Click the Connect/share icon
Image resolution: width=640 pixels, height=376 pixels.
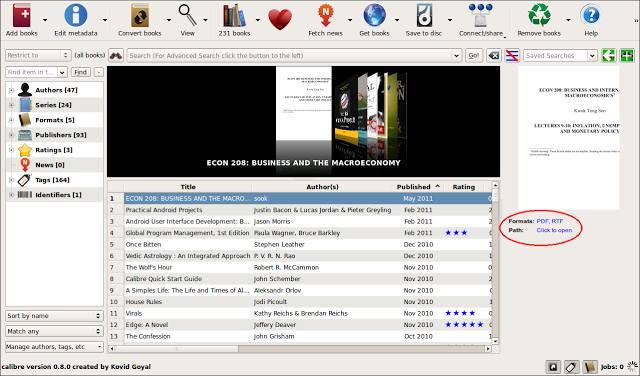480,16
